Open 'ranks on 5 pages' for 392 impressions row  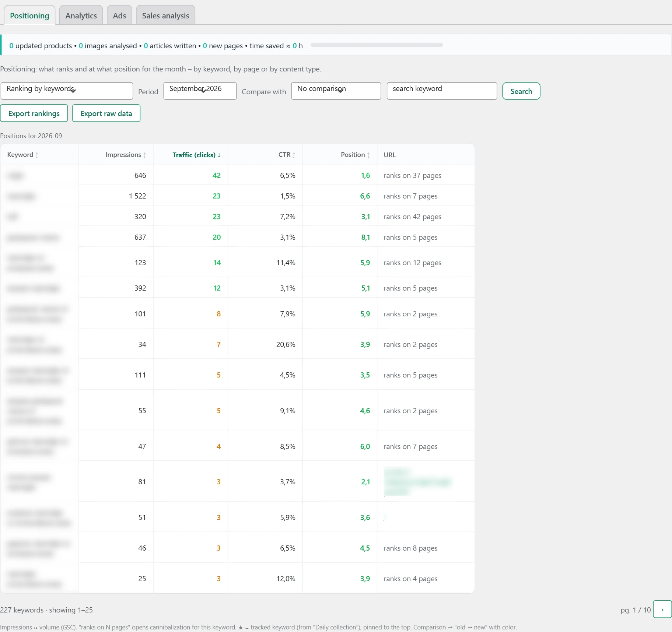[410, 288]
